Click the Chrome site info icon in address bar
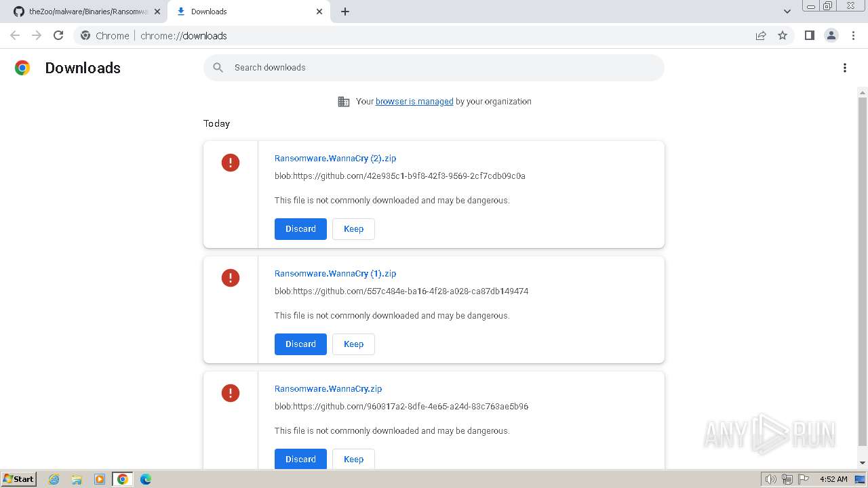Image resolution: width=868 pixels, height=488 pixels. click(85, 35)
